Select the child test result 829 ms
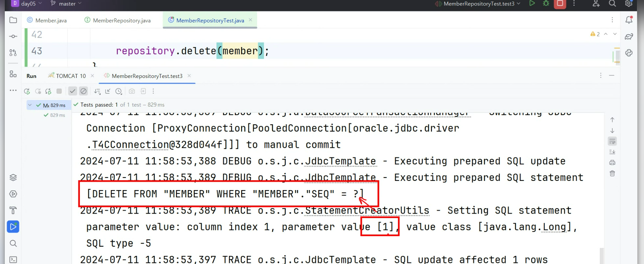 54,115
